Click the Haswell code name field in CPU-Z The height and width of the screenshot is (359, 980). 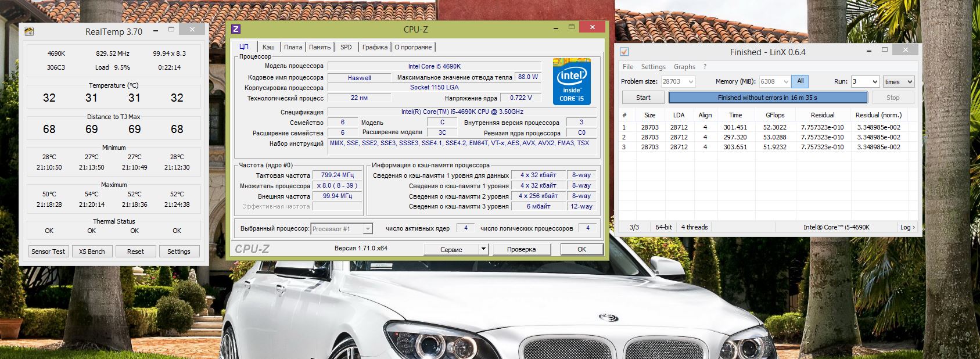coord(360,78)
